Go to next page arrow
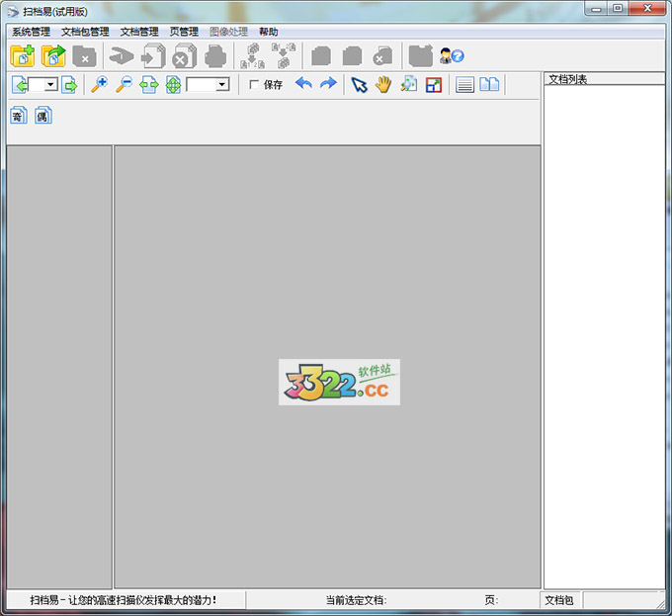 69,84
